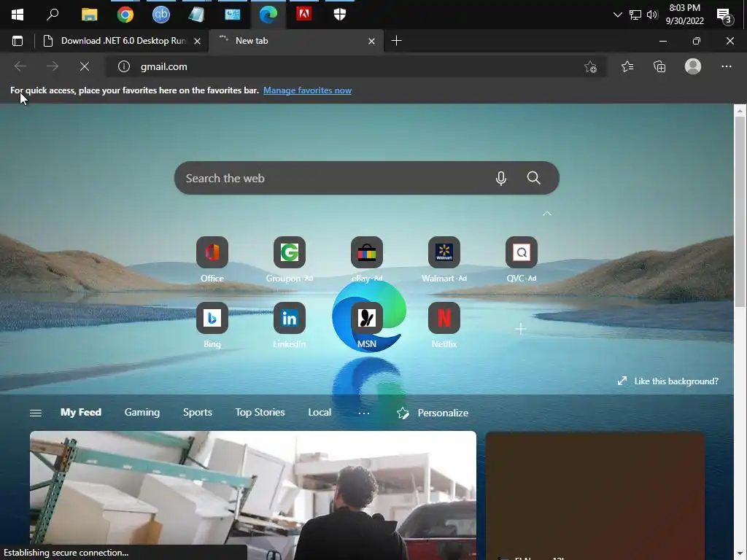Select the My Feed tab
This screenshot has width=747, height=560.
click(81, 413)
